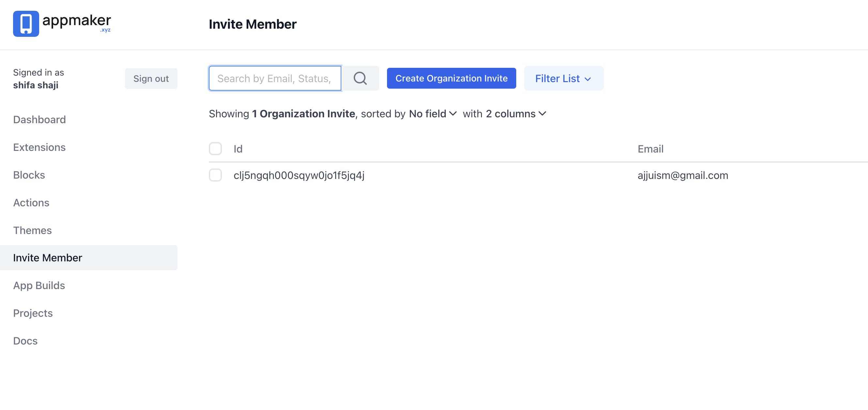Viewport: 868px width, 410px height.
Task: Click the ajjuism@gmail.com email link
Action: 683,176
